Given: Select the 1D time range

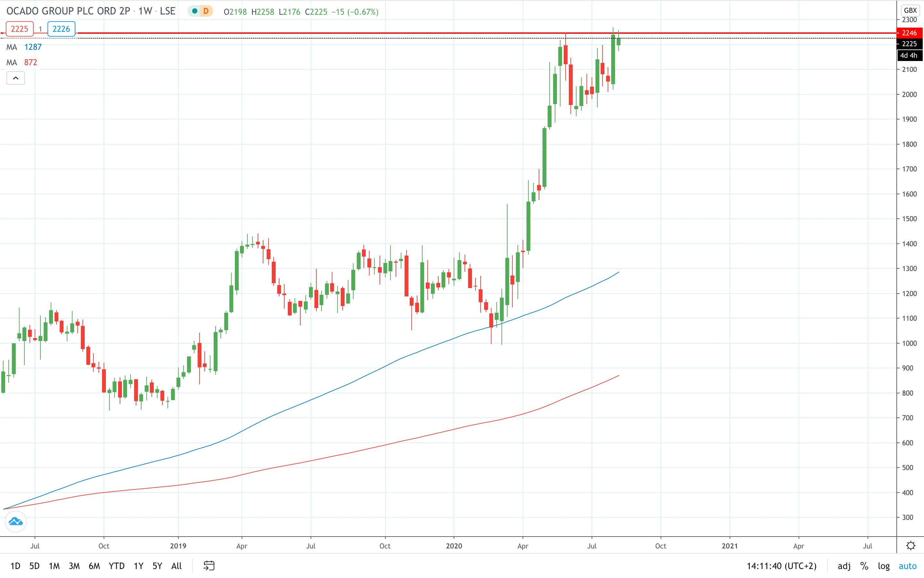Looking at the screenshot, I should (x=15, y=566).
